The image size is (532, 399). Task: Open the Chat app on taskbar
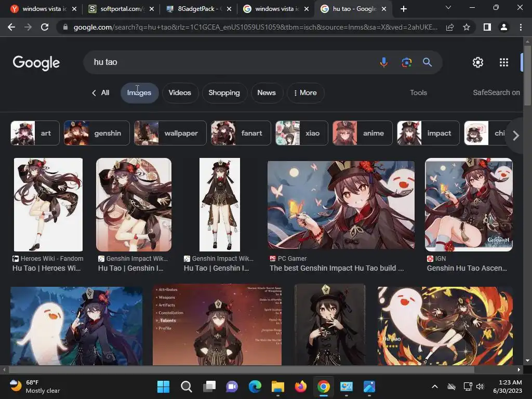coord(232,387)
